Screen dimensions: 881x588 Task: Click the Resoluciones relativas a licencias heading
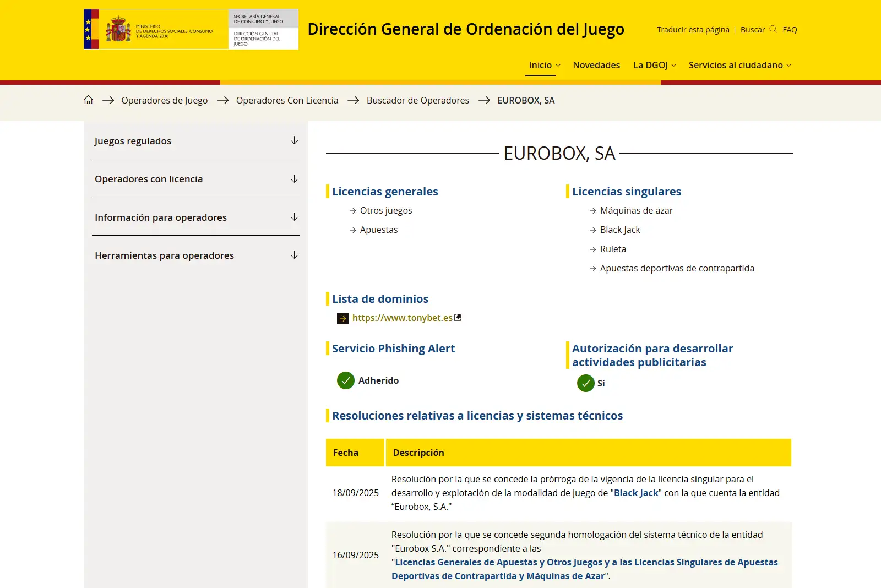point(477,416)
